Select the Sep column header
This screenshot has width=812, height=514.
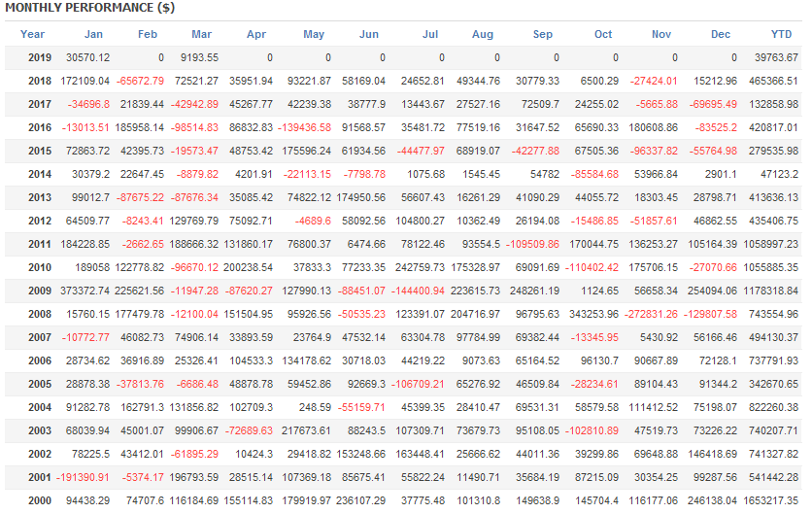coord(543,35)
